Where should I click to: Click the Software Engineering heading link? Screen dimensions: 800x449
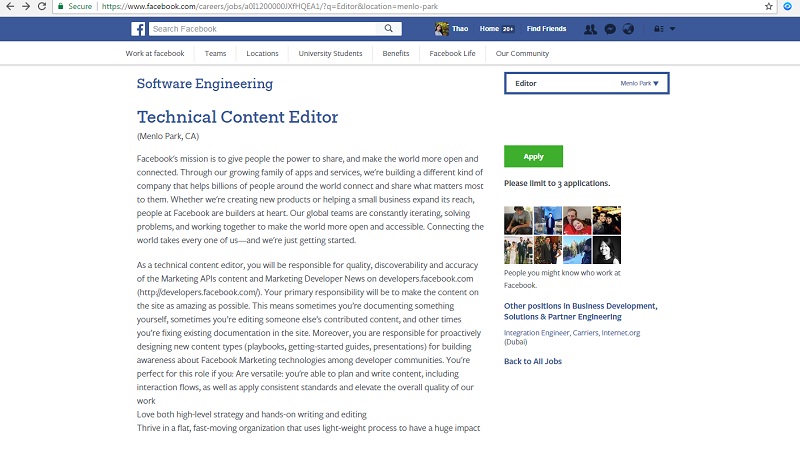coord(205,84)
